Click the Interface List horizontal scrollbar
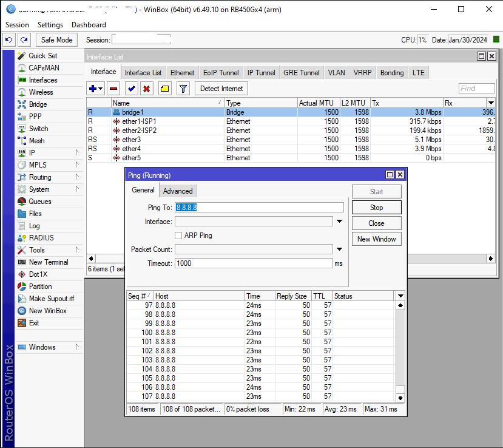 tap(291, 259)
